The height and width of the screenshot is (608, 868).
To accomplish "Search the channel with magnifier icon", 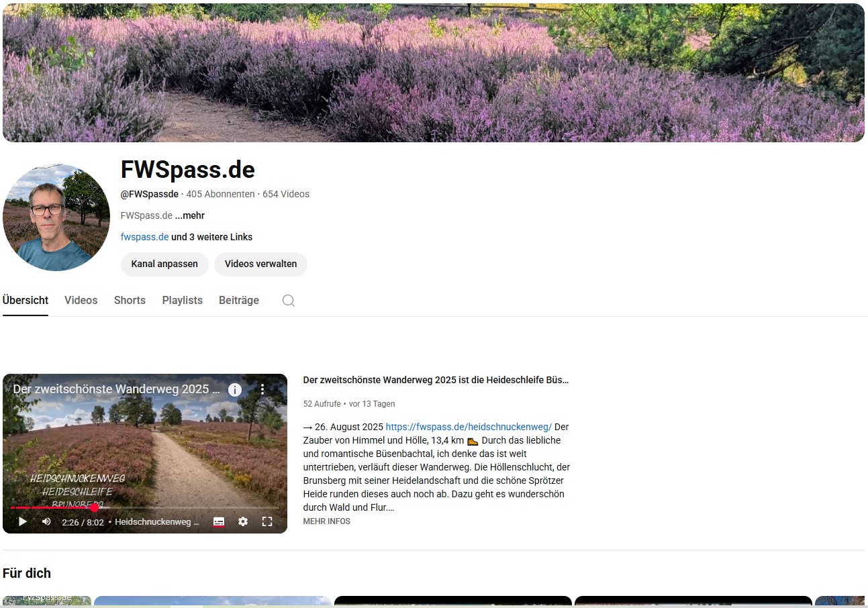I will [289, 301].
